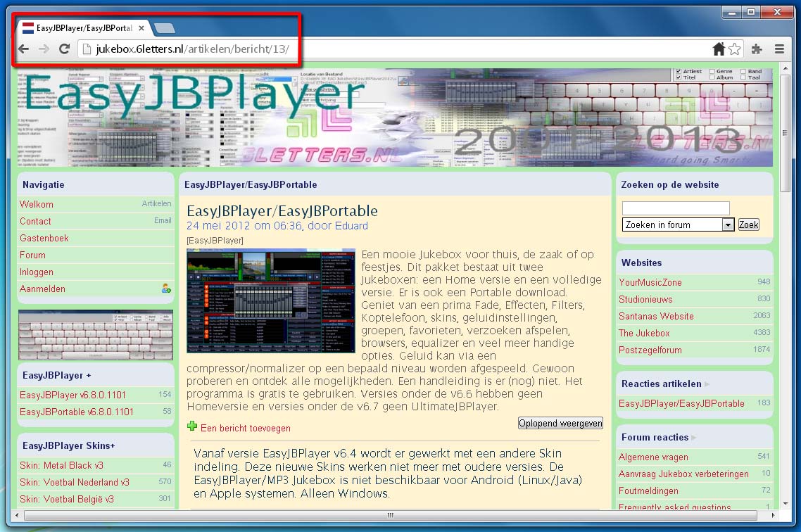Image resolution: width=801 pixels, height=532 pixels.
Task: Bookmark page with the star icon
Action: click(735, 49)
